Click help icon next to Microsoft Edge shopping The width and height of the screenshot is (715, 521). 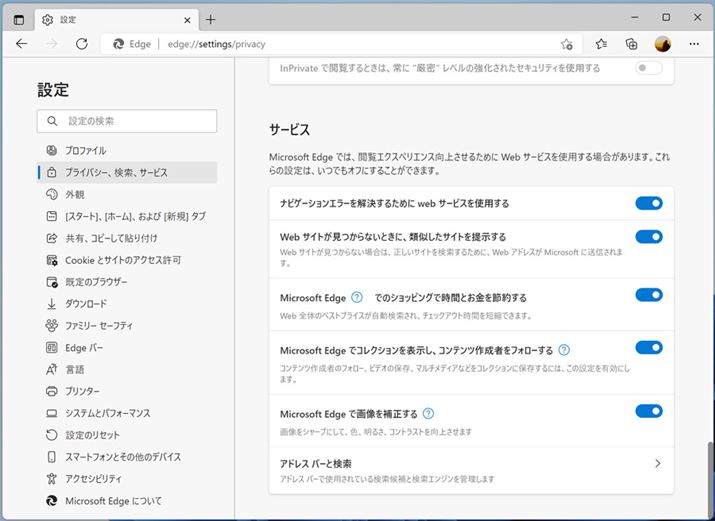tap(356, 297)
